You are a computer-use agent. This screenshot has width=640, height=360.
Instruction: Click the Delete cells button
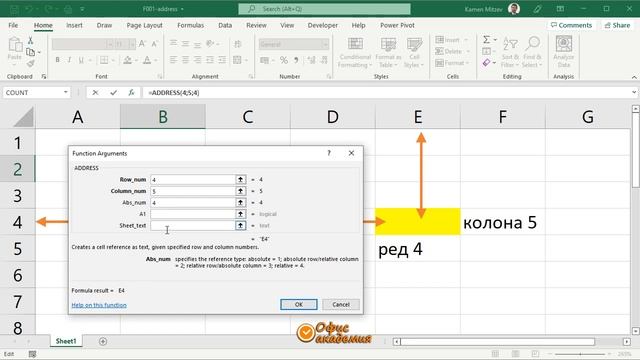pos(449,51)
